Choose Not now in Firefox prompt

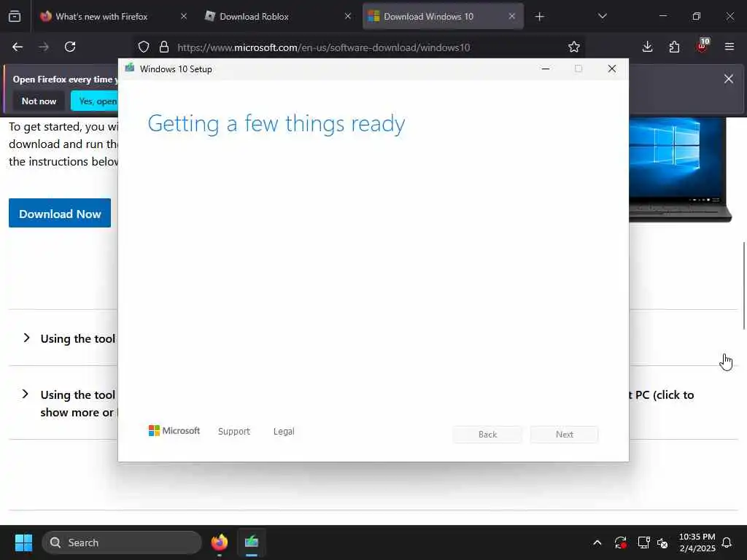[39, 101]
